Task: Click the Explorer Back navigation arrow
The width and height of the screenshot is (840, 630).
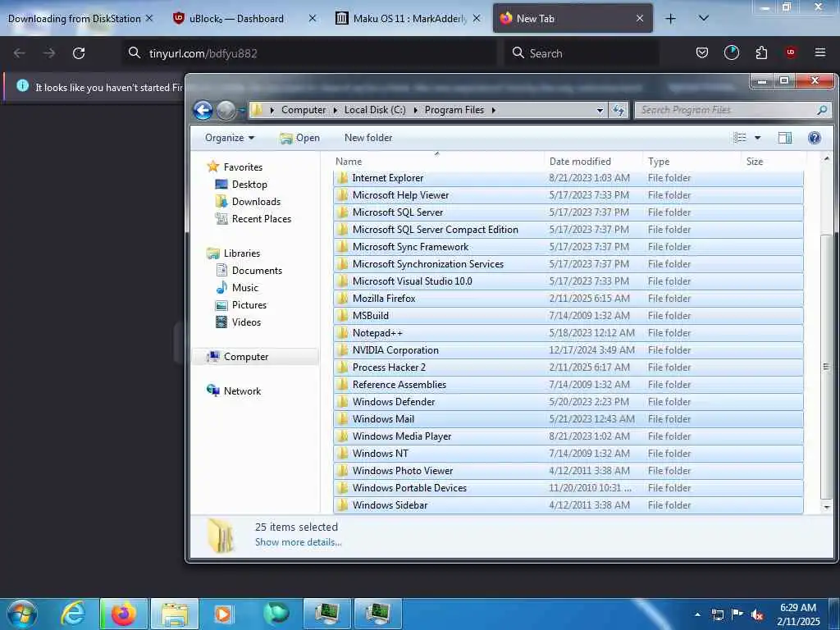Action: click(203, 110)
